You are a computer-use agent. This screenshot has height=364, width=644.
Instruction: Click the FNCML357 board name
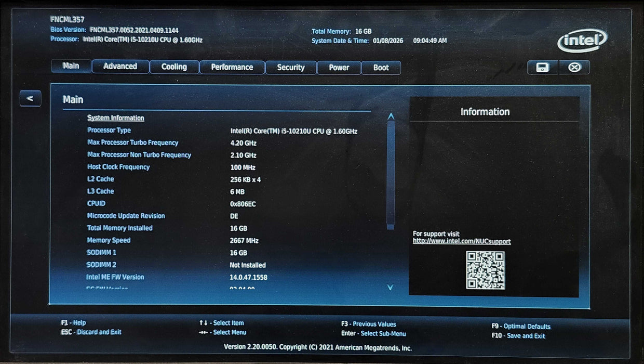[68, 19]
